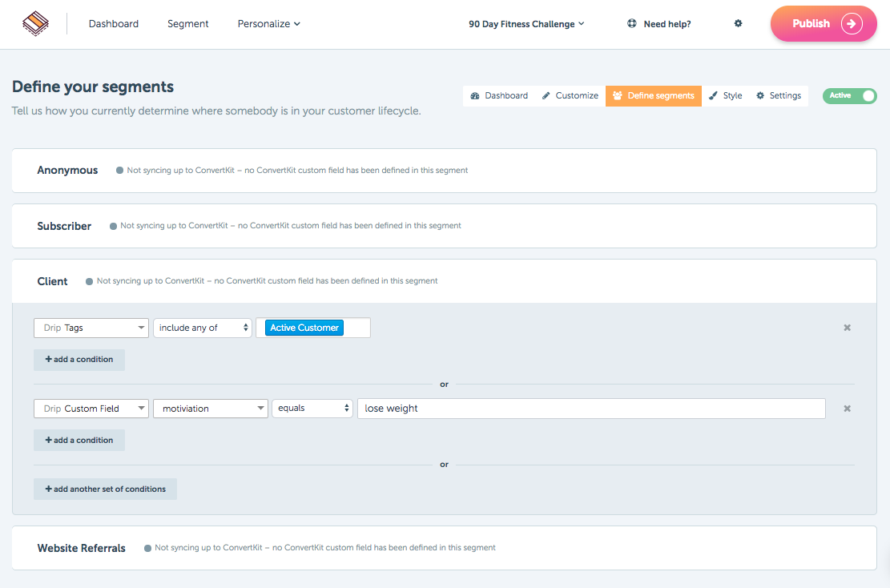Screen dimensions: 890x588
Task: Click the Anonymous ConvertKit sync status text
Action: (297, 171)
